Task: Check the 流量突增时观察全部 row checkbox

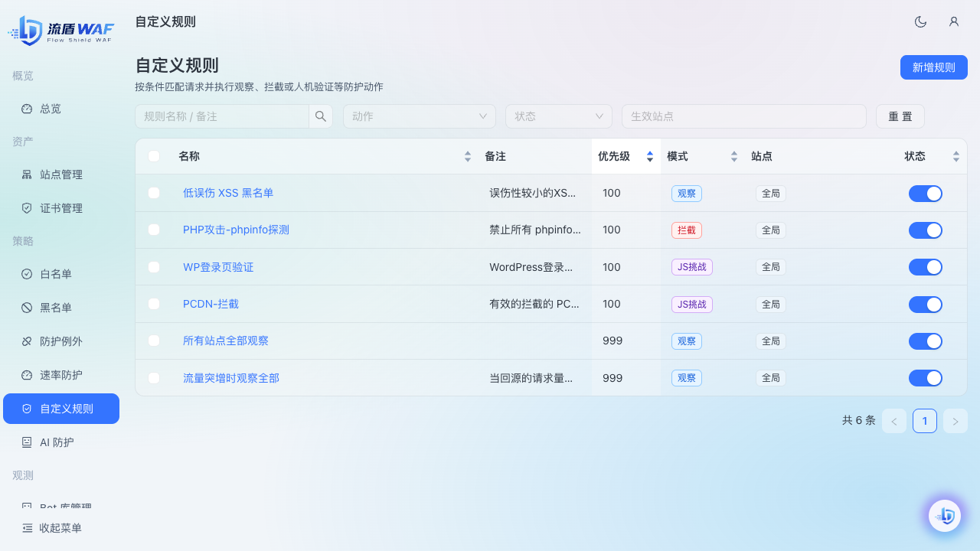Action: pyautogui.click(x=154, y=378)
